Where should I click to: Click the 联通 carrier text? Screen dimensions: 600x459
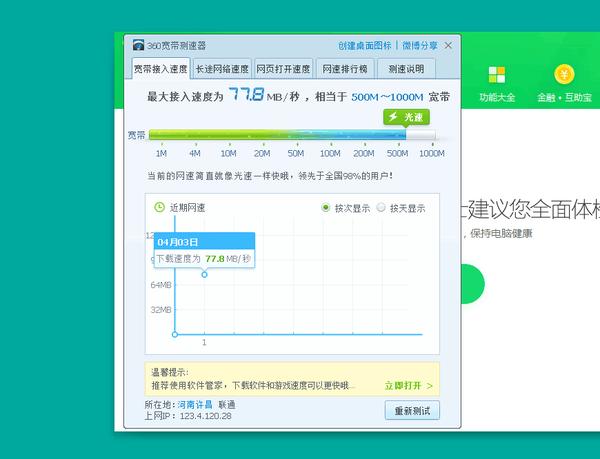[227, 405]
